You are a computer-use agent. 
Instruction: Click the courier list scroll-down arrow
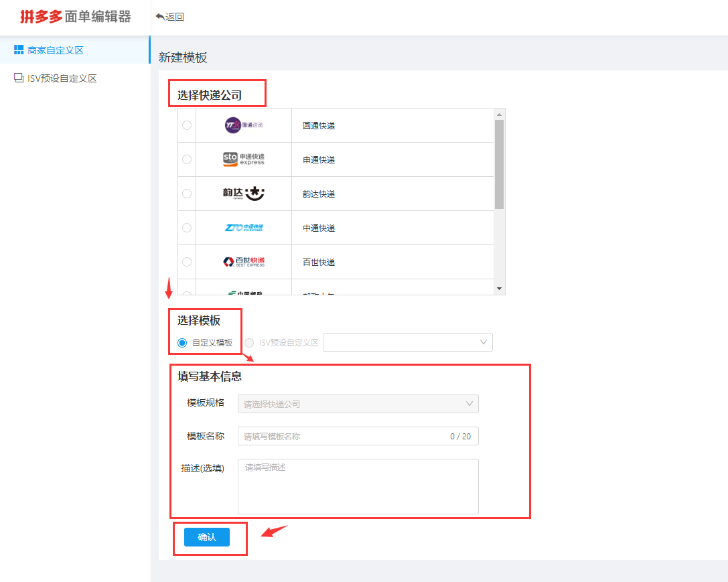pos(499,289)
